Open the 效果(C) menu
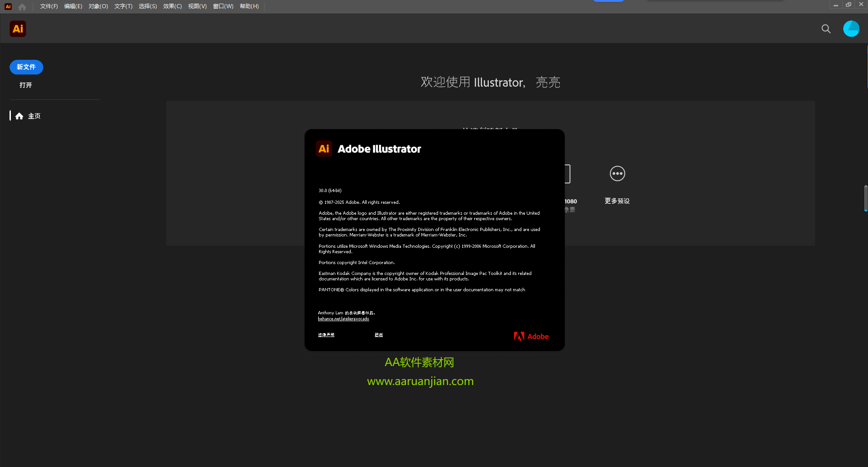 pyautogui.click(x=172, y=6)
